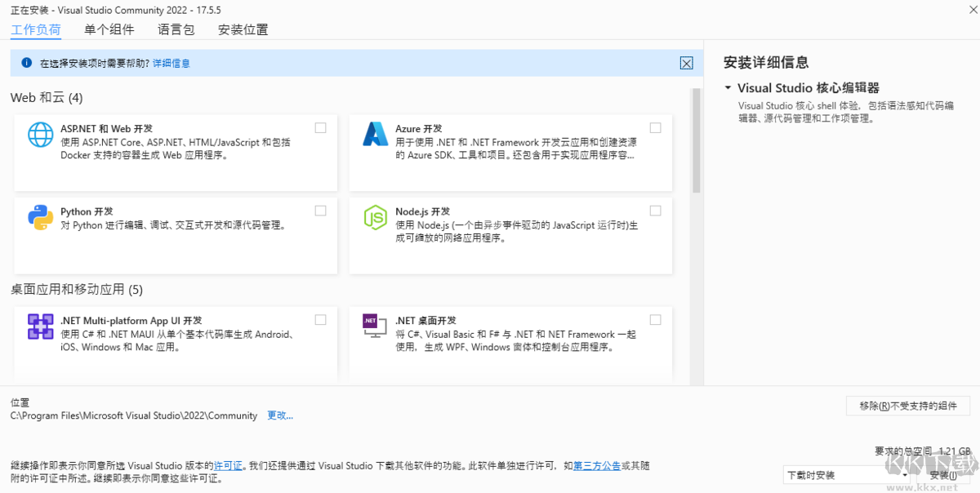Viewport: 980px width, 493px height.
Task: Click the Node.js hexagon workload icon
Action: (375, 217)
